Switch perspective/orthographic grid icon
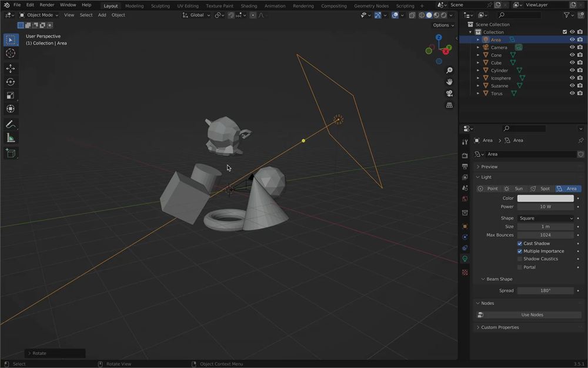Screen dimensions: 588x368 (x=449, y=105)
